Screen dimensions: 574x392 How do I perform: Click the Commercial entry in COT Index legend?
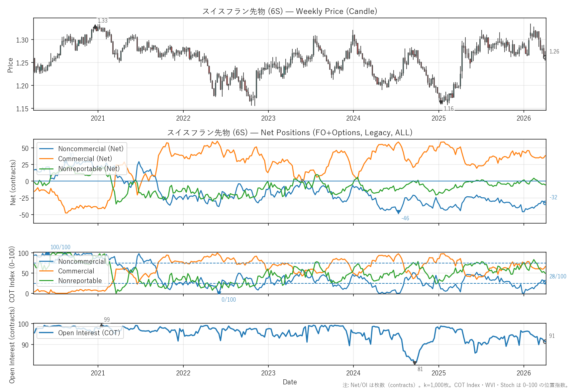coord(76,271)
